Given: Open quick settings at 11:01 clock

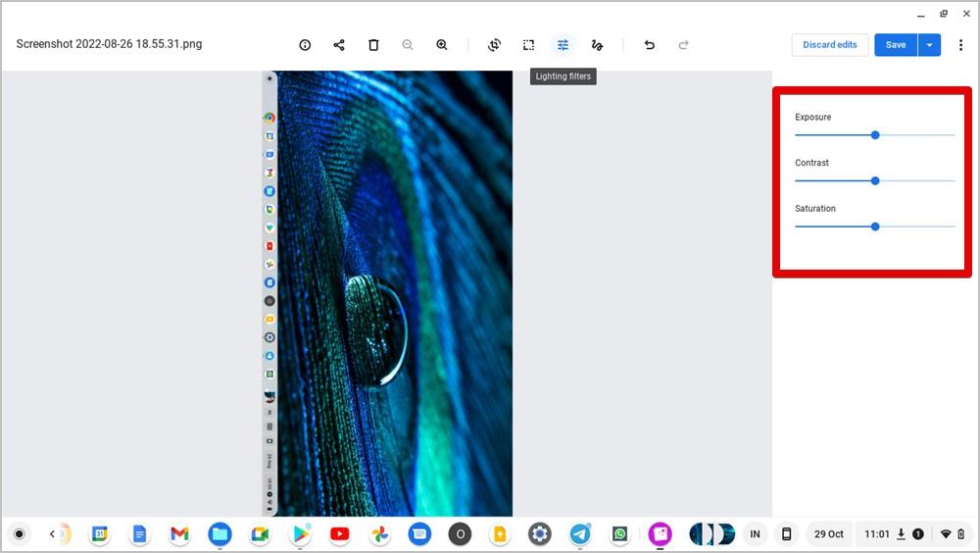Looking at the screenshot, I should pos(915,534).
